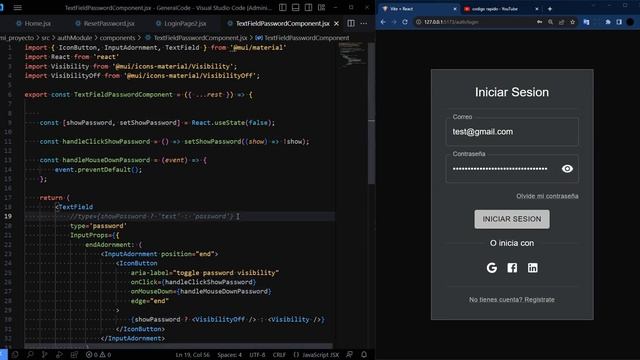Screen dimensions: 640x360
Task: Toggle secondary side bar layout icon
Action: click(x=309, y=8)
